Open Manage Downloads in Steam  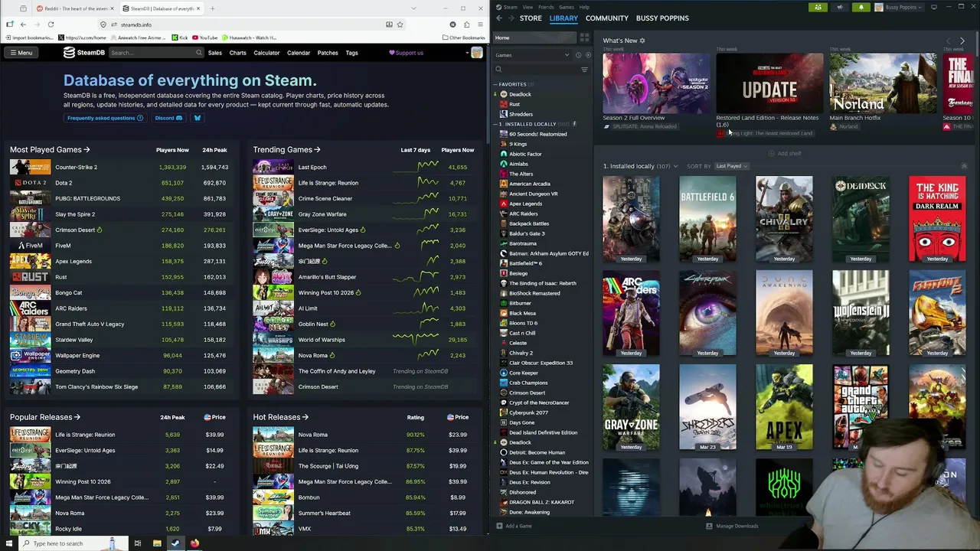pos(732,526)
